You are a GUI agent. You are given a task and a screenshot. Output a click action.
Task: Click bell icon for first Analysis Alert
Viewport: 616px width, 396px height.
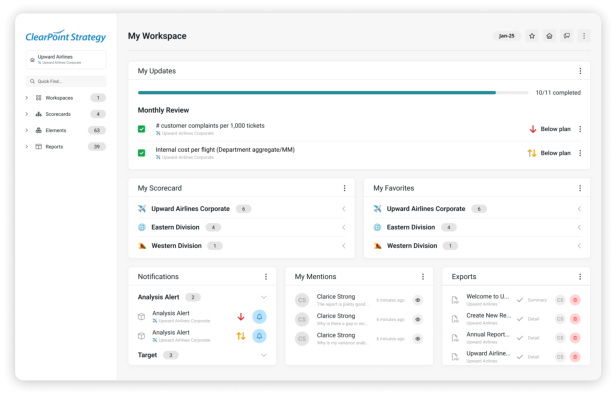point(259,317)
